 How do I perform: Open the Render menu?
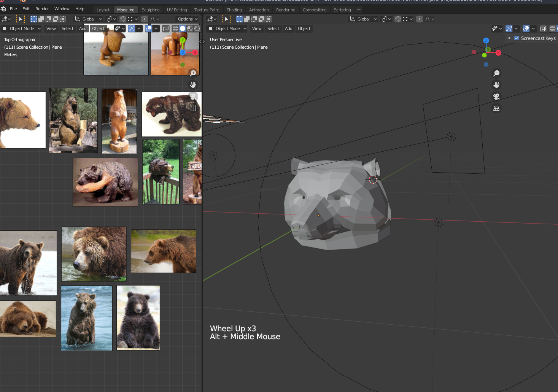(42, 9)
